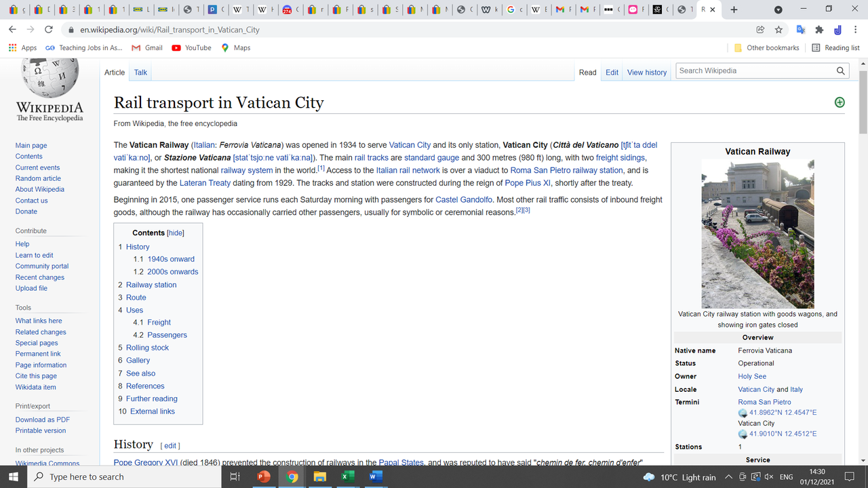Screen dimensions: 868x488
Task: Open File Explorer from the taskbar
Action: tap(319, 476)
